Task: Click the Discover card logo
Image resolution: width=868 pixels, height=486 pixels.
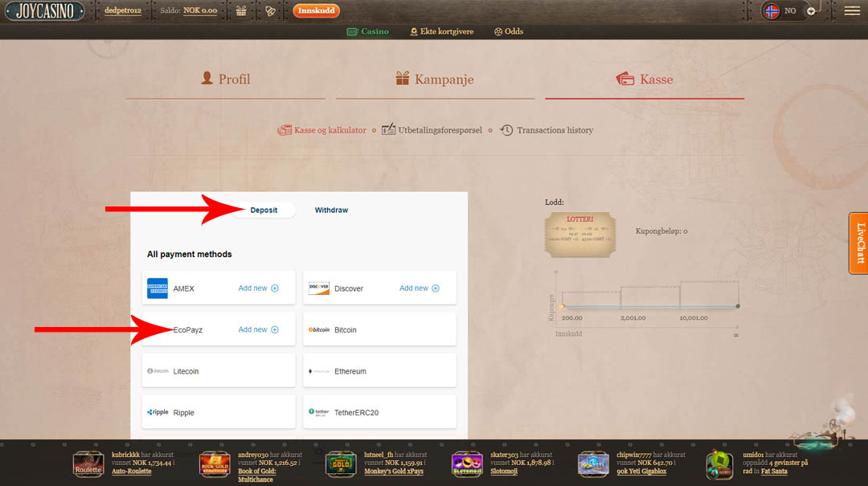Action: 319,288
